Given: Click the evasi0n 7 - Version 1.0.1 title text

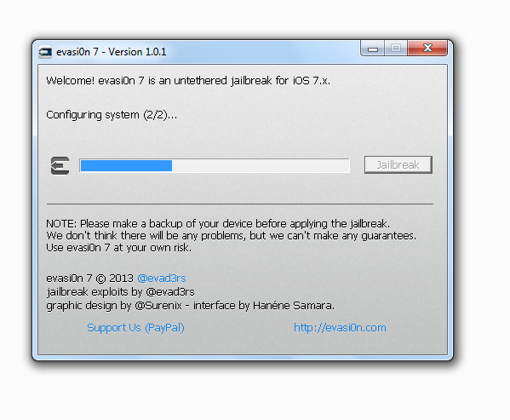Looking at the screenshot, I should click(x=111, y=52).
